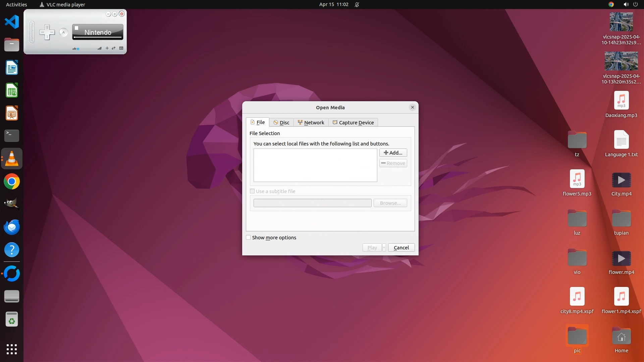Click the red power button on VLC skin

tap(122, 14)
